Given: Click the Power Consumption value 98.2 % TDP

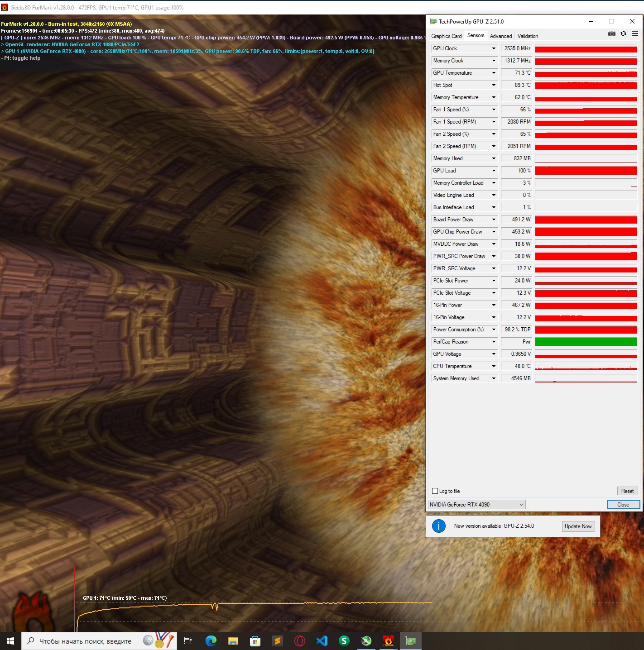Looking at the screenshot, I should pos(516,330).
